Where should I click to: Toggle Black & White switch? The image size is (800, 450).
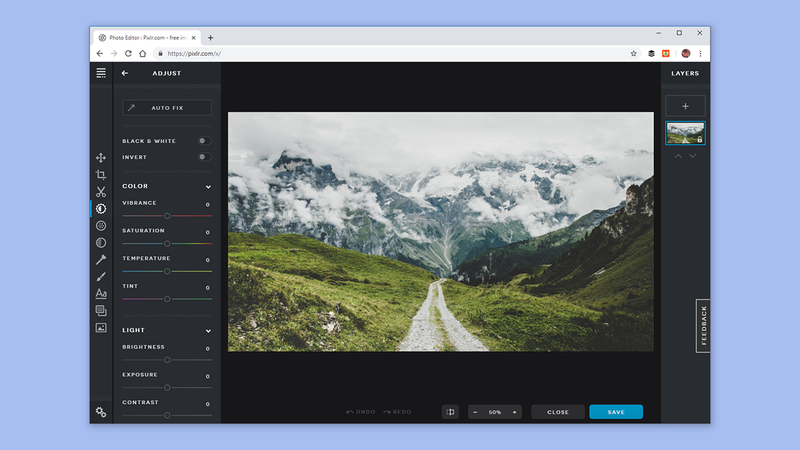pos(204,141)
